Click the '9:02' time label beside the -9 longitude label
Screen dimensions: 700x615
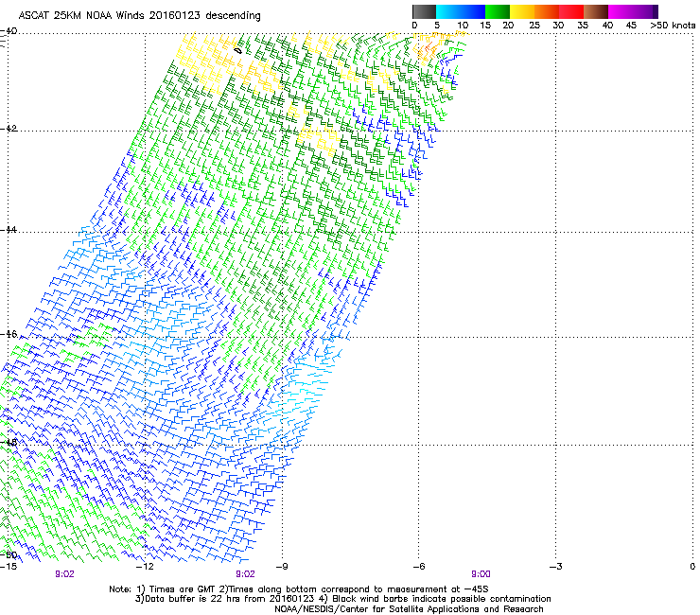(x=245, y=574)
